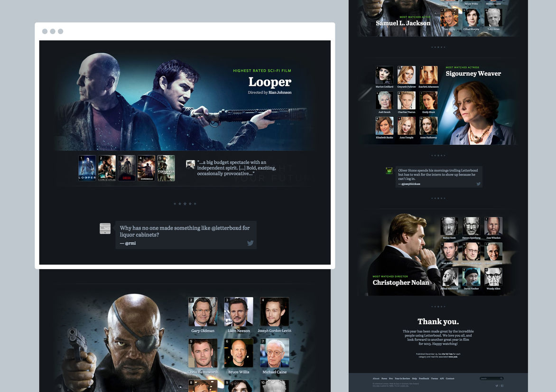
Task: Focus the footer Search field
Action: (491, 379)
